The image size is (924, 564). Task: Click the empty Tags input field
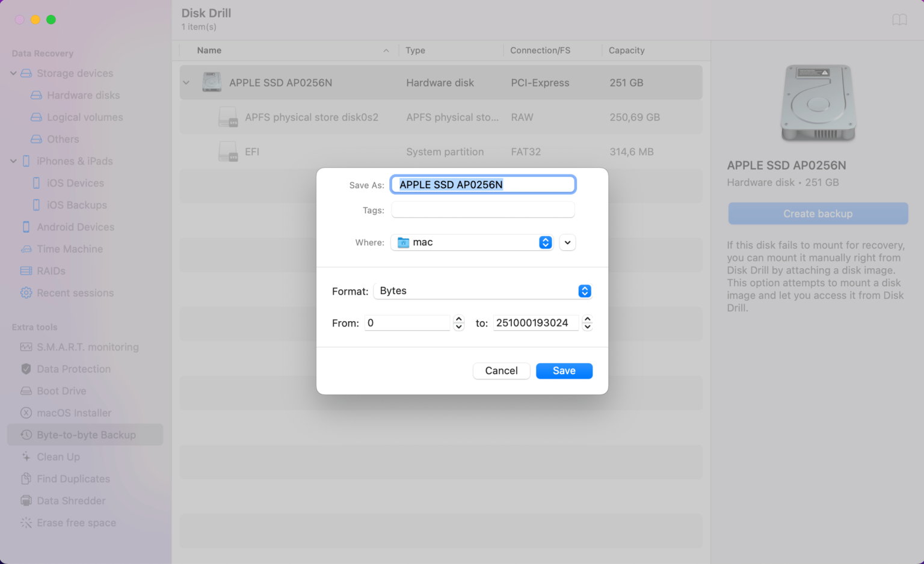(482, 209)
